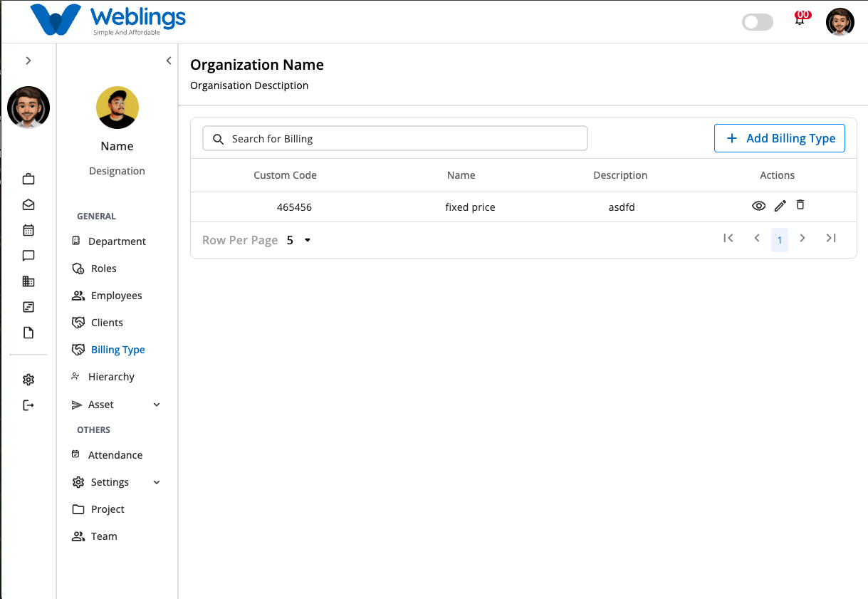
Task: Click the 465456 custom code cell
Action: coord(294,207)
